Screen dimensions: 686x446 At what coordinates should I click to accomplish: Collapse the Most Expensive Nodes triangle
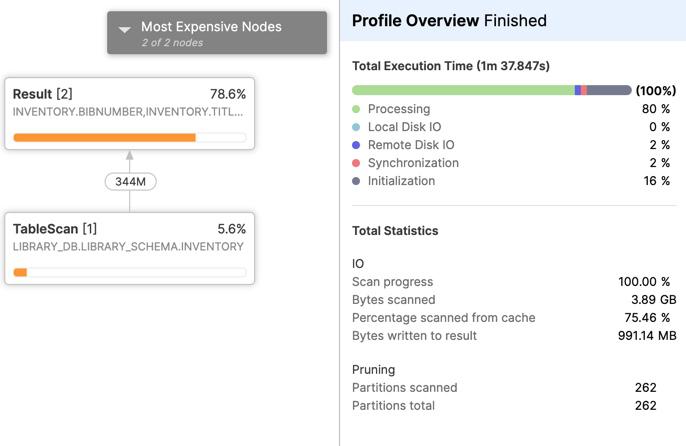pos(124,30)
